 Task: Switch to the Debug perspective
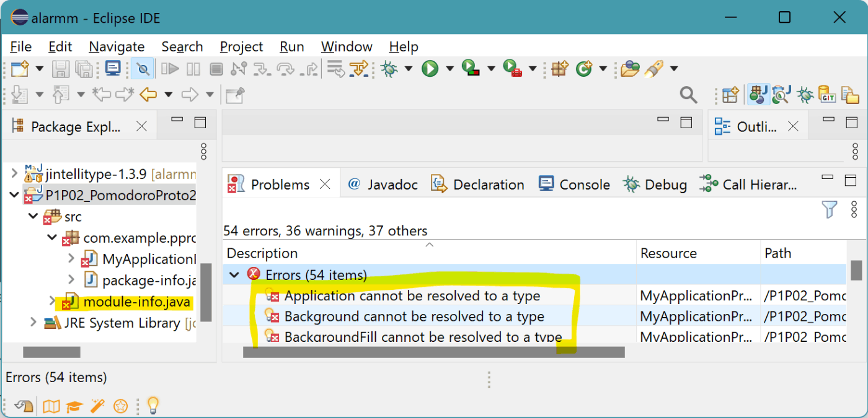click(805, 95)
